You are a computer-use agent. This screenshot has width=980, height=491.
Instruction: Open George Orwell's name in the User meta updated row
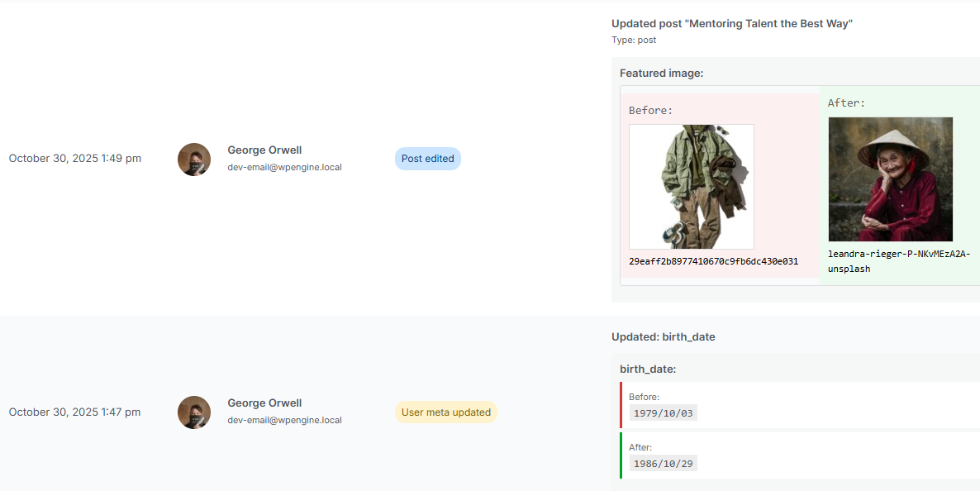coord(264,403)
